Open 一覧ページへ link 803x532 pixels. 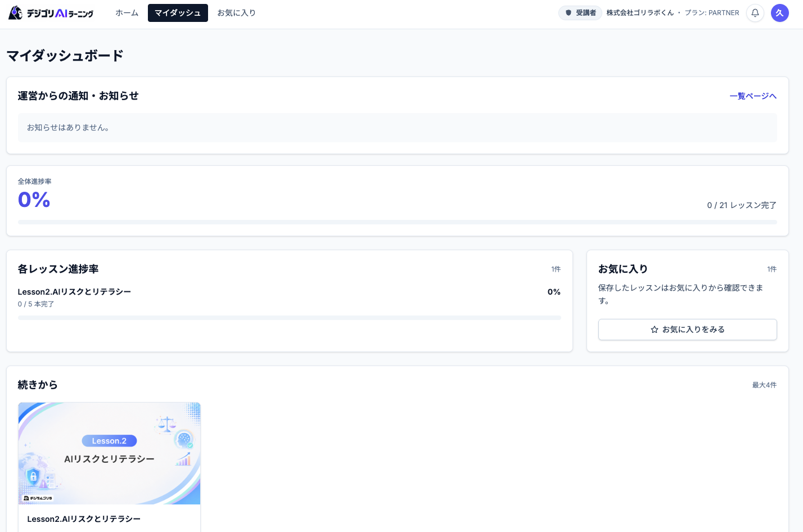(753, 96)
